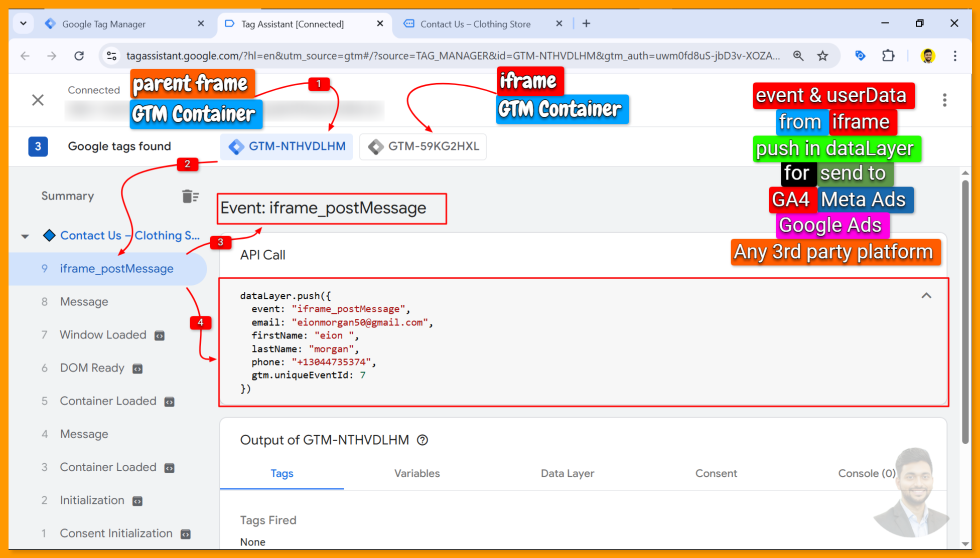Click the zoom magnifier icon in address bar
980x558 pixels.
(x=798, y=56)
